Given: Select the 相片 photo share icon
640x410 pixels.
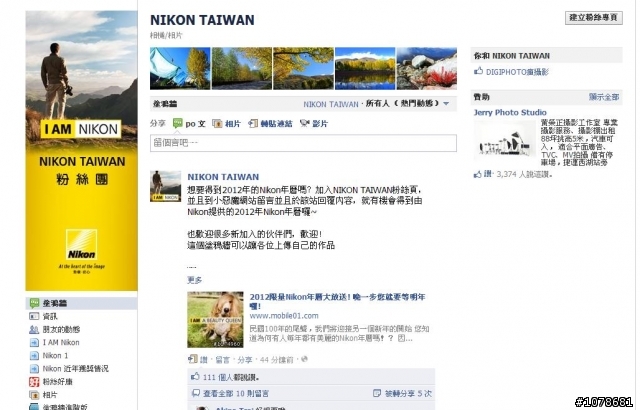Looking at the screenshot, I should pyautogui.click(x=217, y=124).
